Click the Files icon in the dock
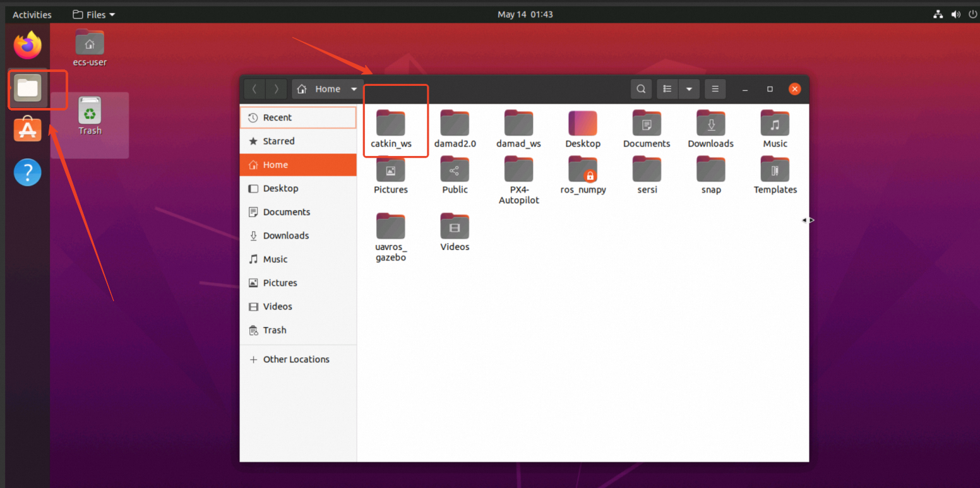 28,88
